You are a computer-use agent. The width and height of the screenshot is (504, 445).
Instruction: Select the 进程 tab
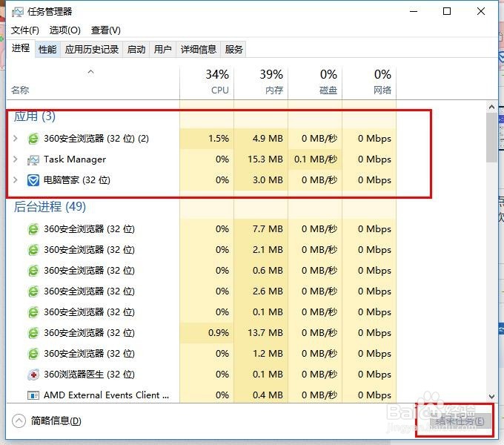[x=21, y=48]
